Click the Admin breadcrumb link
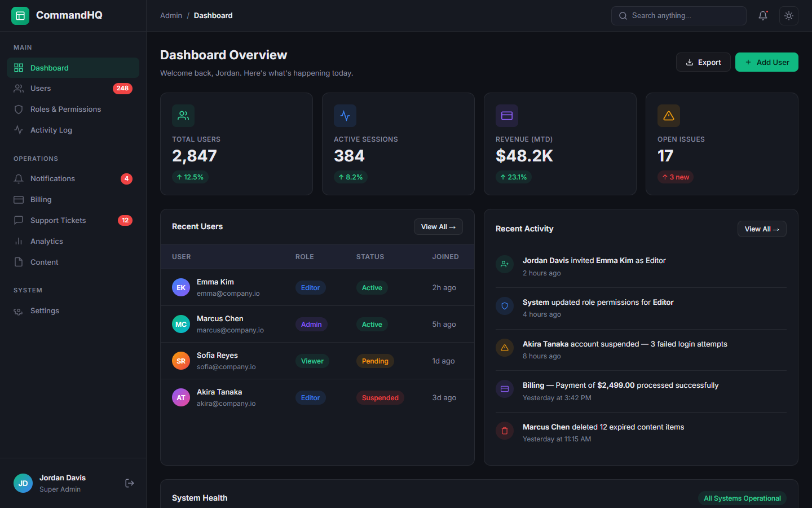 [171, 16]
